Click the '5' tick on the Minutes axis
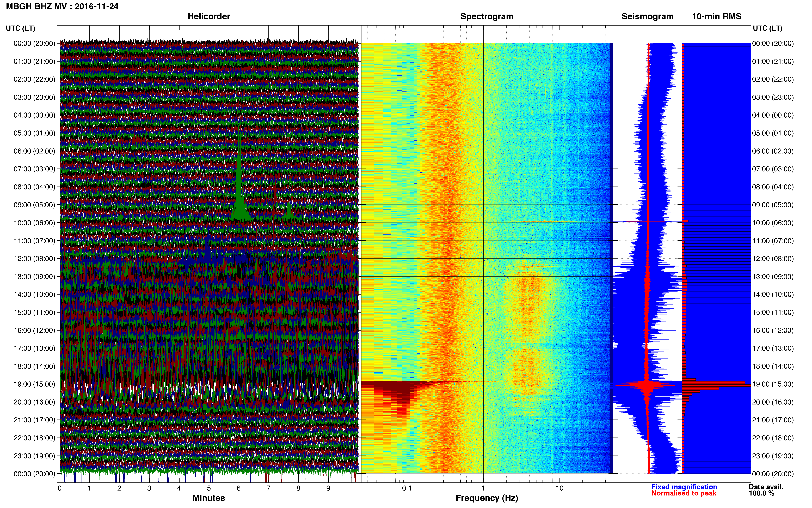 tap(209, 488)
